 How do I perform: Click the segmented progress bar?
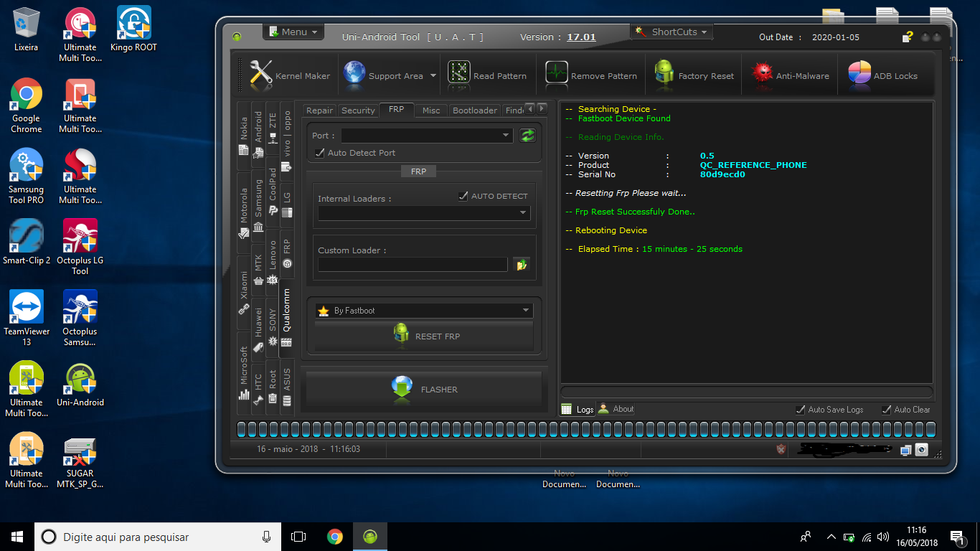click(586, 430)
